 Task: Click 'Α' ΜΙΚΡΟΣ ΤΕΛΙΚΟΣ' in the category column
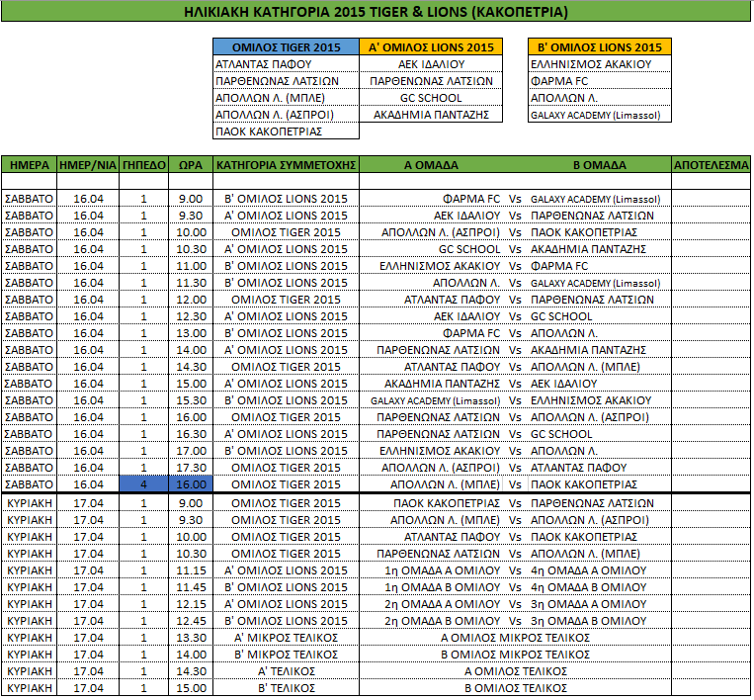287,638
